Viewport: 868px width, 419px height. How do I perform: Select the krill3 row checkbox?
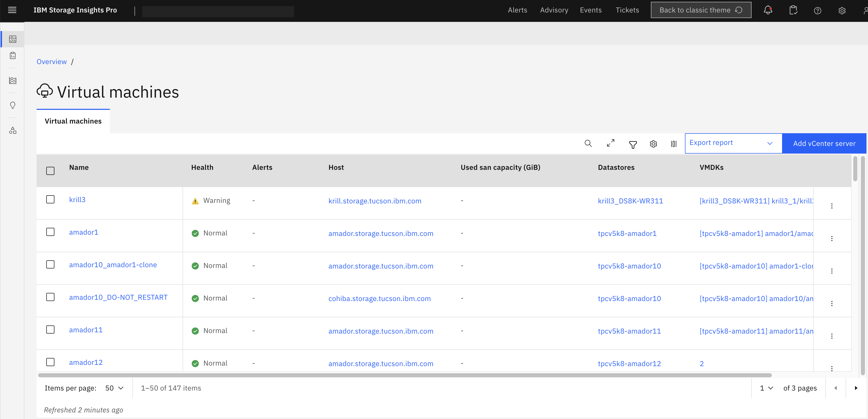click(50, 199)
